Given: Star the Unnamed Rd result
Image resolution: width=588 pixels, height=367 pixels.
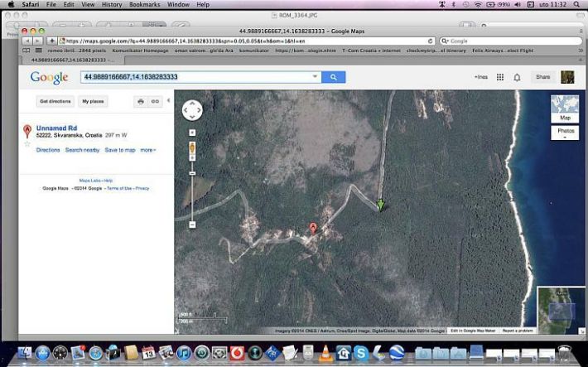Looking at the screenshot, I should (x=27, y=143).
